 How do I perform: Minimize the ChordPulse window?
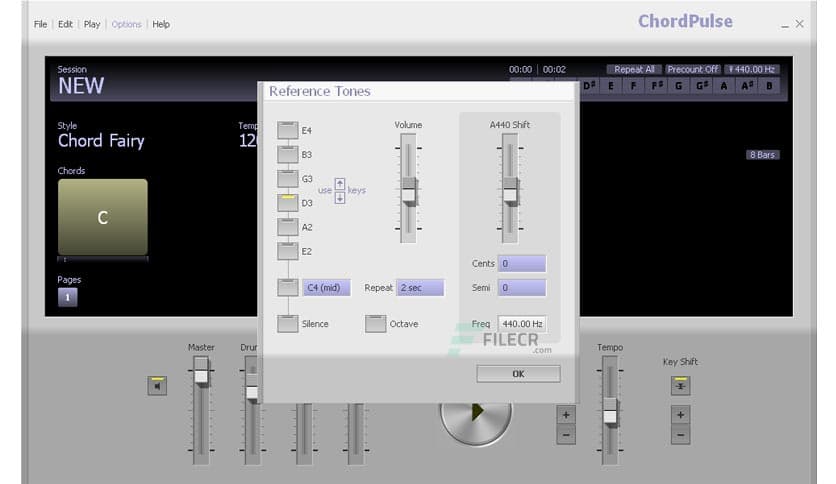click(x=785, y=25)
